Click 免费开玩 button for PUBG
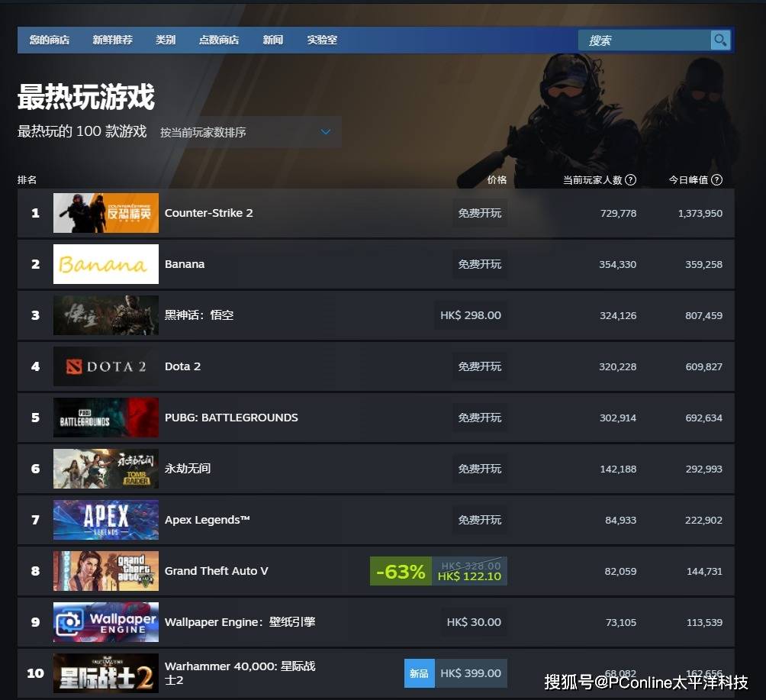 coord(480,418)
